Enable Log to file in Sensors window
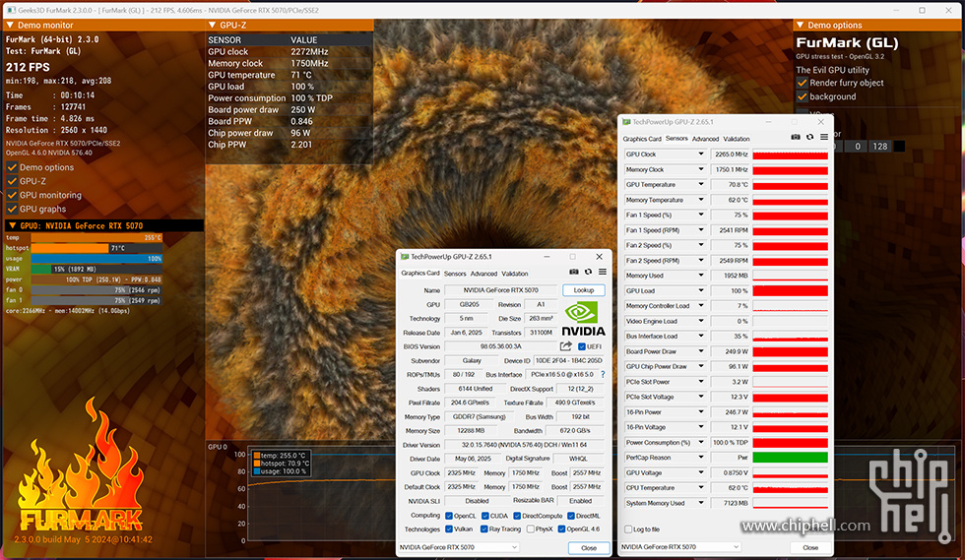The height and width of the screenshot is (560, 965). coord(628,529)
